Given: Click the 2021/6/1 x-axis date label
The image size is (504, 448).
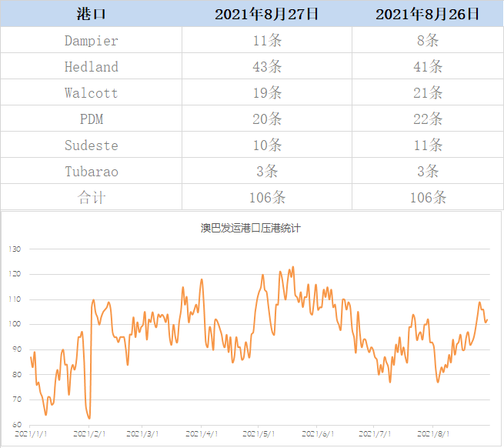Looking at the screenshot, I should click(x=318, y=434).
